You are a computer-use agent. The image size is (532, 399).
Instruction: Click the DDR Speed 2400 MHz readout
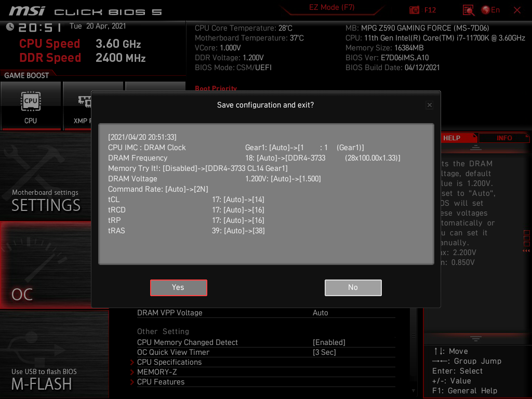pyautogui.click(x=83, y=58)
